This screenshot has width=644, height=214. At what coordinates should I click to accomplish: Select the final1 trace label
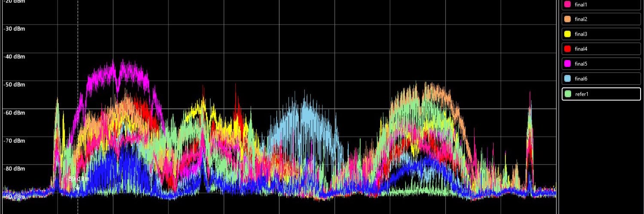point(580,4)
